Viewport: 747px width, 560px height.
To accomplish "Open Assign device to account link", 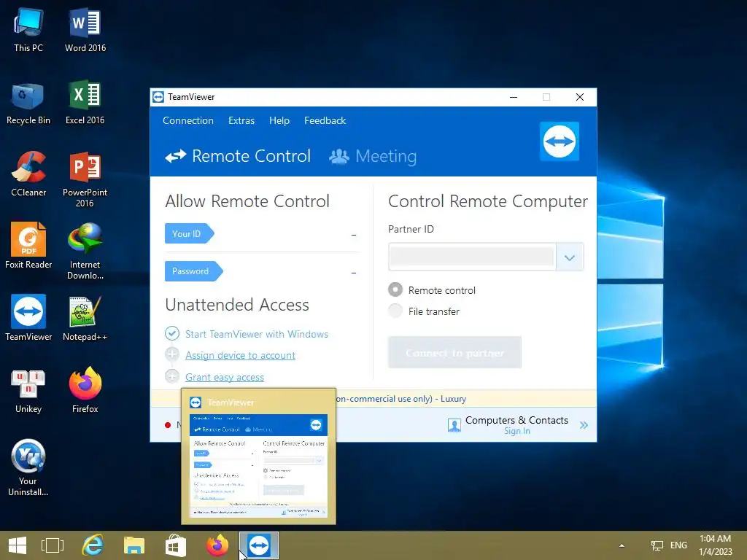I will (x=240, y=355).
